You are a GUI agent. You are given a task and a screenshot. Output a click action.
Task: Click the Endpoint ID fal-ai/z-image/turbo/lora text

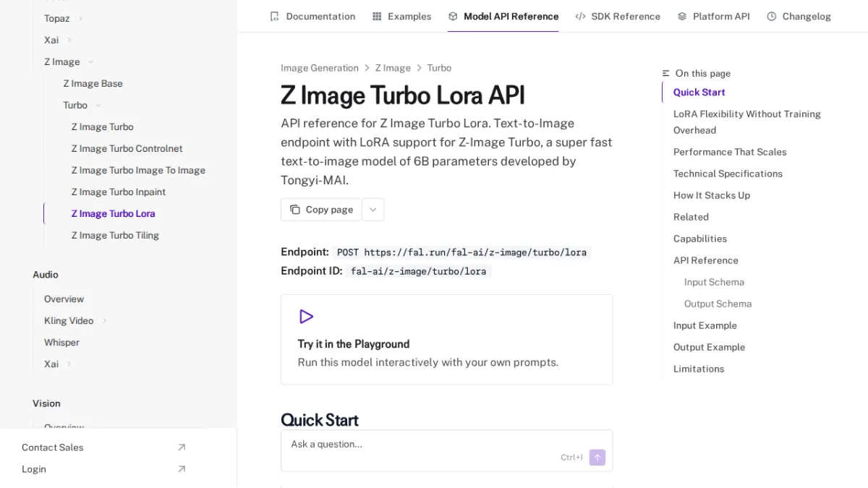click(418, 271)
